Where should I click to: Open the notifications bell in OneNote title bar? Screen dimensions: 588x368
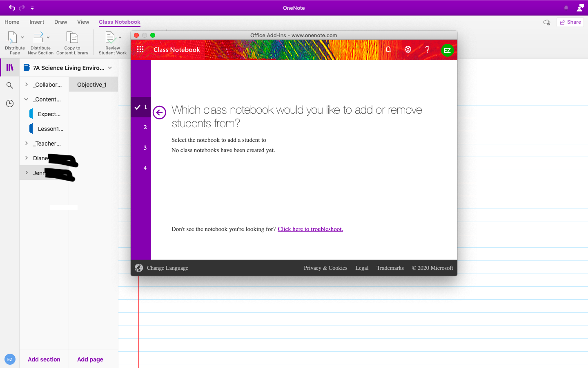[x=566, y=8]
